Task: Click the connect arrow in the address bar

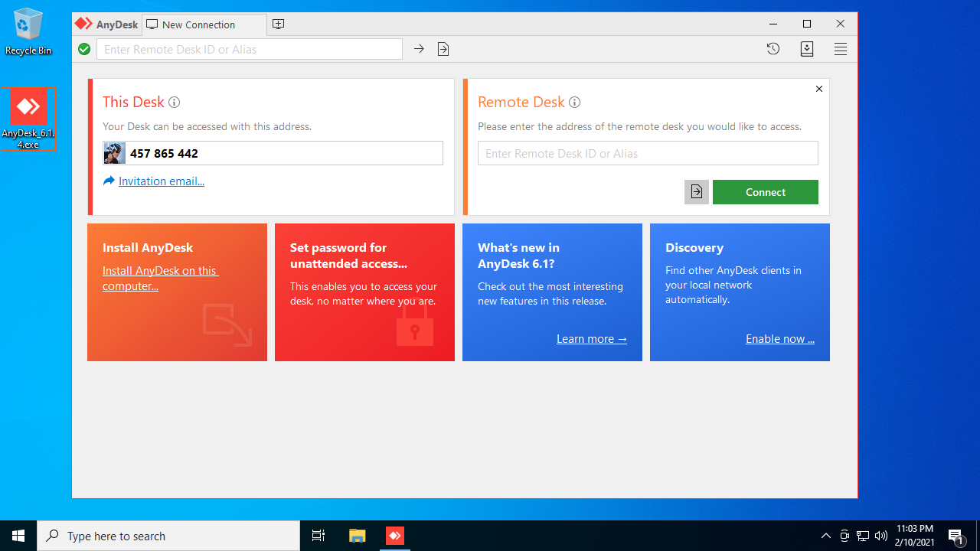Action: pos(419,49)
